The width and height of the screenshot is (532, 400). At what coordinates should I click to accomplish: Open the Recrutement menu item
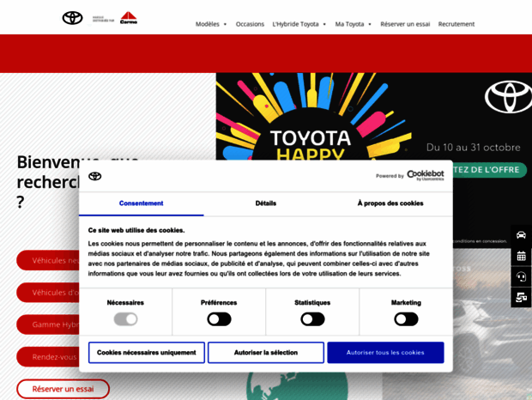tap(456, 24)
